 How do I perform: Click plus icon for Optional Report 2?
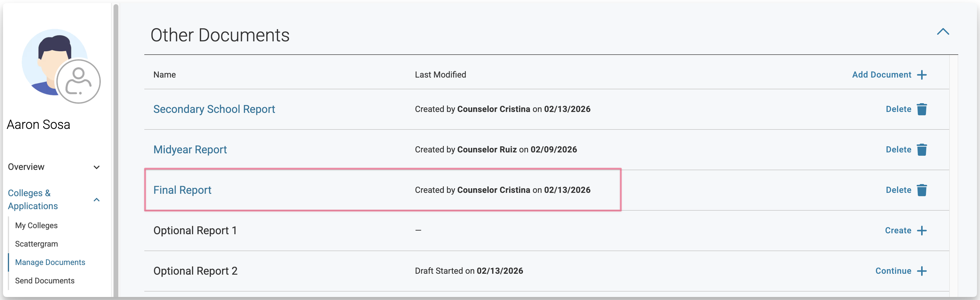click(921, 271)
